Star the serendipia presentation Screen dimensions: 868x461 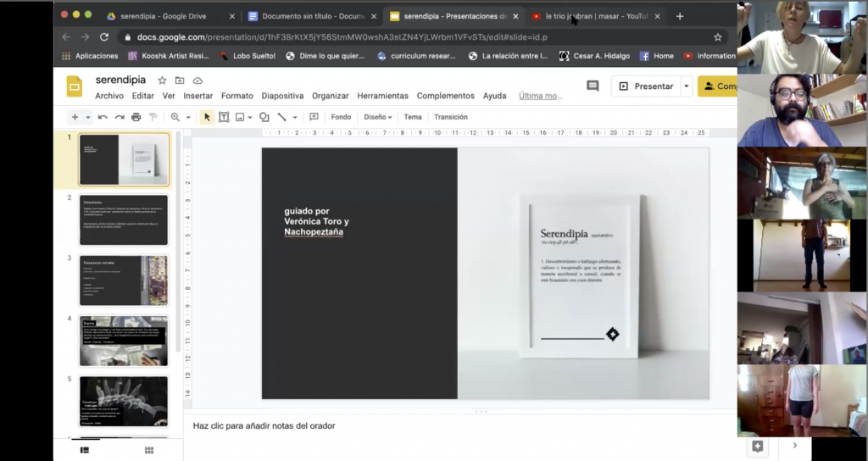click(162, 81)
